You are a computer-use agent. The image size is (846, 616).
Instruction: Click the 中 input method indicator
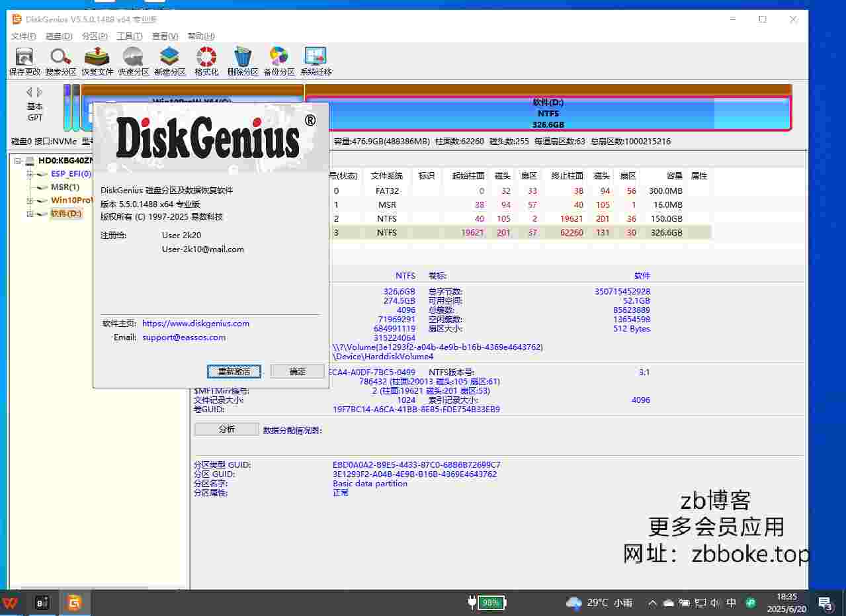pos(732,603)
